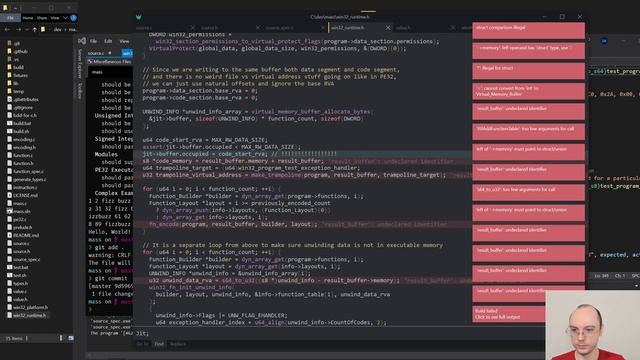
Task: Click Replace button in search bar
Action: coord(178,344)
